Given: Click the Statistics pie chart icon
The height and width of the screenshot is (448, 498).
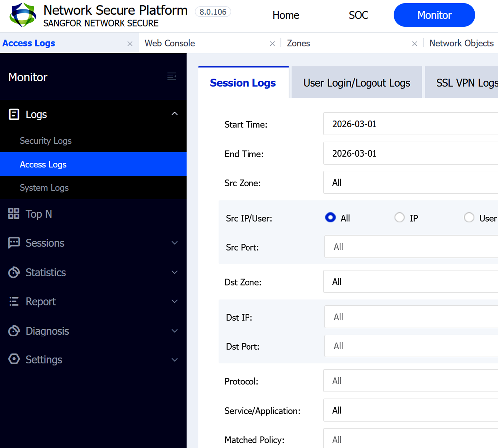Looking at the screenshot, I should point(14,272).
